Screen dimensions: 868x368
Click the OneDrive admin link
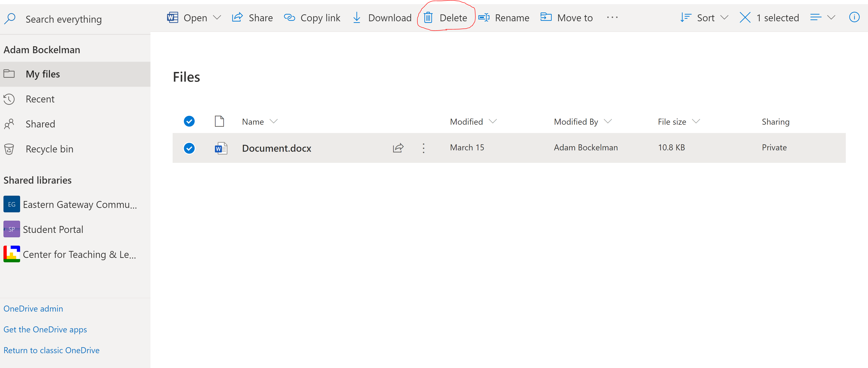tap(33, 309)
